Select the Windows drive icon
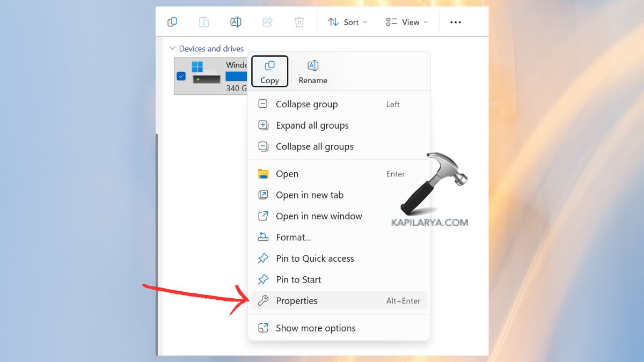 pos(206,73)
